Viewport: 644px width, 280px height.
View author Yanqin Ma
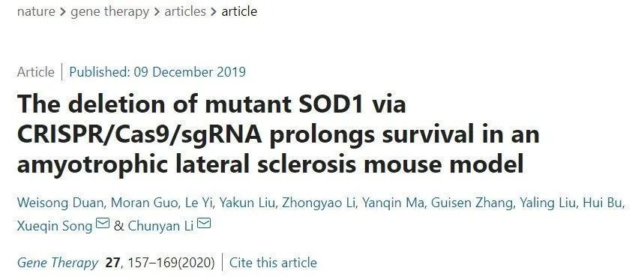393,203
